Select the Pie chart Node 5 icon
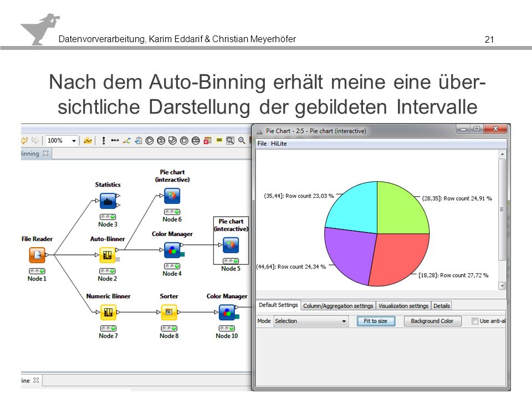Viewport: 532px width, 399px height. click(x=231, y=245)
